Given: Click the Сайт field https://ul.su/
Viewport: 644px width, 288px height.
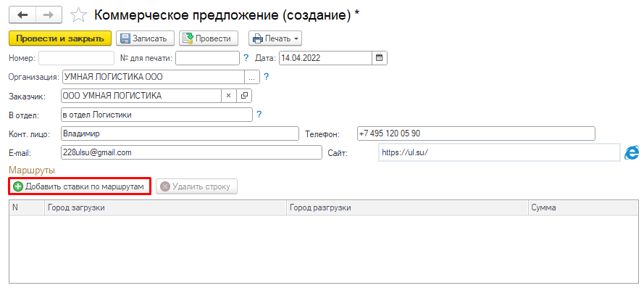Looking at the screenshot, I should [499, 152].
